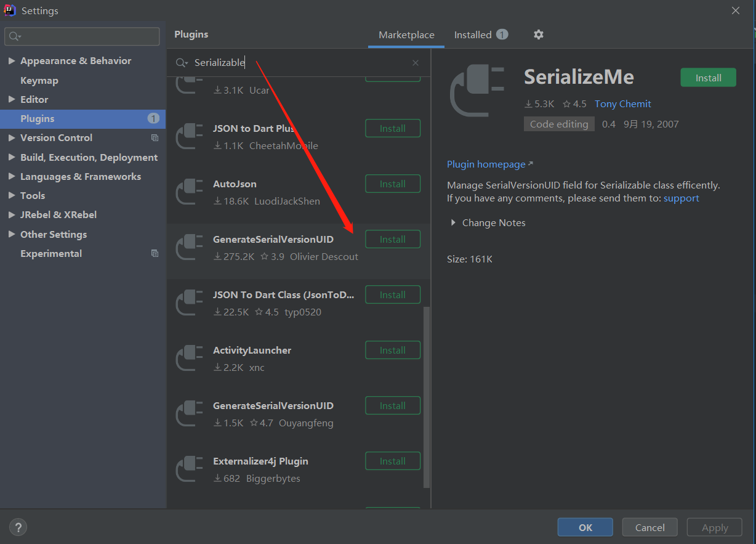Image resolution: width=756 pixels, height=544 pixels.
Task: Select JSON To Dart Class plugin name
Action: click(x=284, y=295)
